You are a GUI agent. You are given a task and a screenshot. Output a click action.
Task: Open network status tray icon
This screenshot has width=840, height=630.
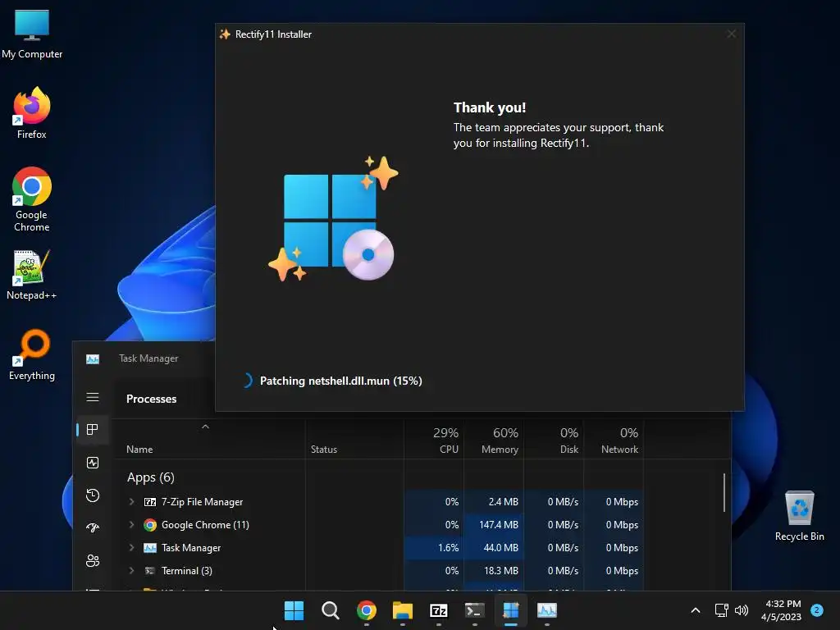(722, 610)
